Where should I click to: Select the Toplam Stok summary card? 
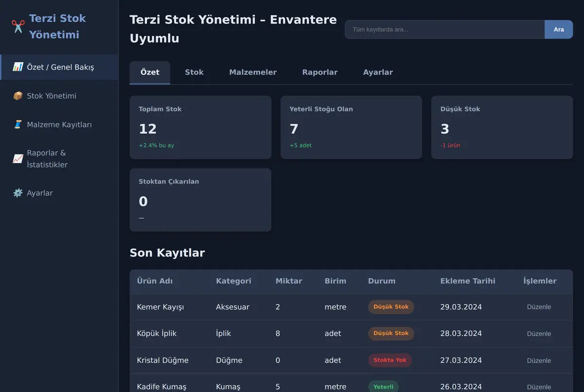point(201,127)
